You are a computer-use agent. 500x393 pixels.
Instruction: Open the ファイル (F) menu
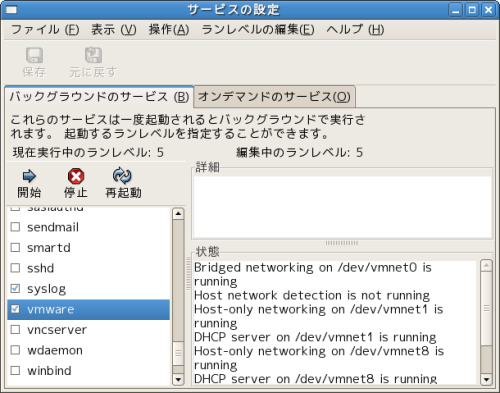pyautogui.click(x=45, y=30)
